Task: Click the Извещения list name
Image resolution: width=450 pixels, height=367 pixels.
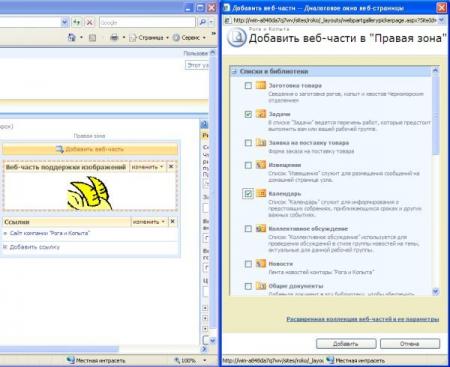Action: (285, 165)
